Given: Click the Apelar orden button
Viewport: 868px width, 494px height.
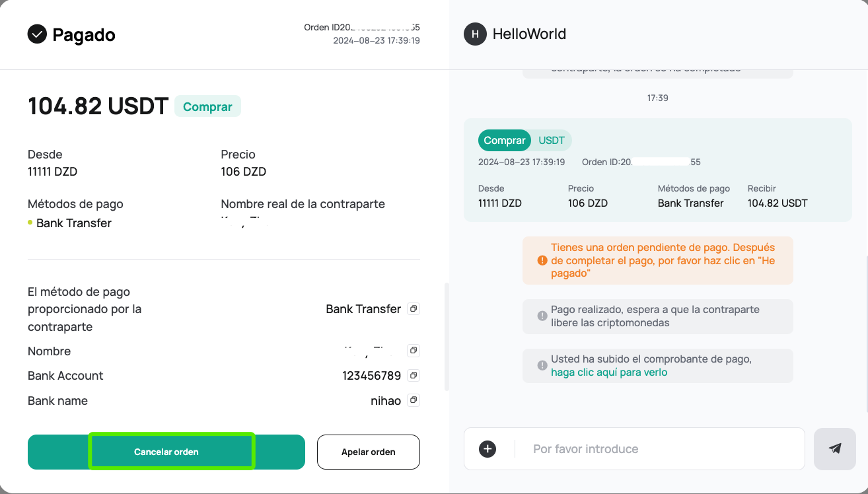Looking at the screenshot, I should point(368,452).
